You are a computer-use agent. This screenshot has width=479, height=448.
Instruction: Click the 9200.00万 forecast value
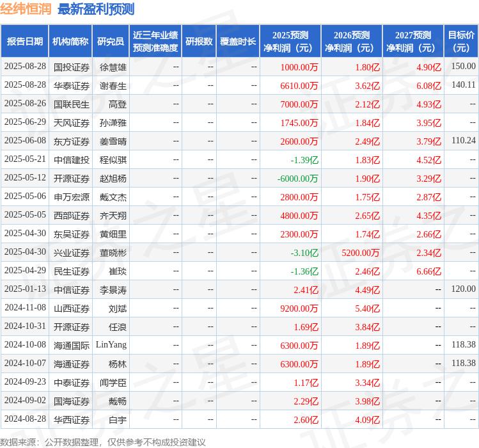(x=299, y=308)
